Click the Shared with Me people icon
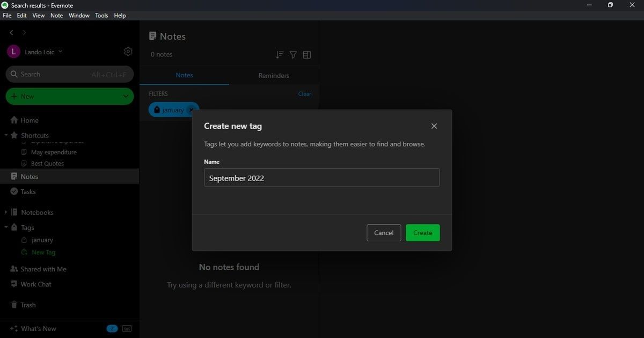644x338 pixels. (x=14, y=269)
